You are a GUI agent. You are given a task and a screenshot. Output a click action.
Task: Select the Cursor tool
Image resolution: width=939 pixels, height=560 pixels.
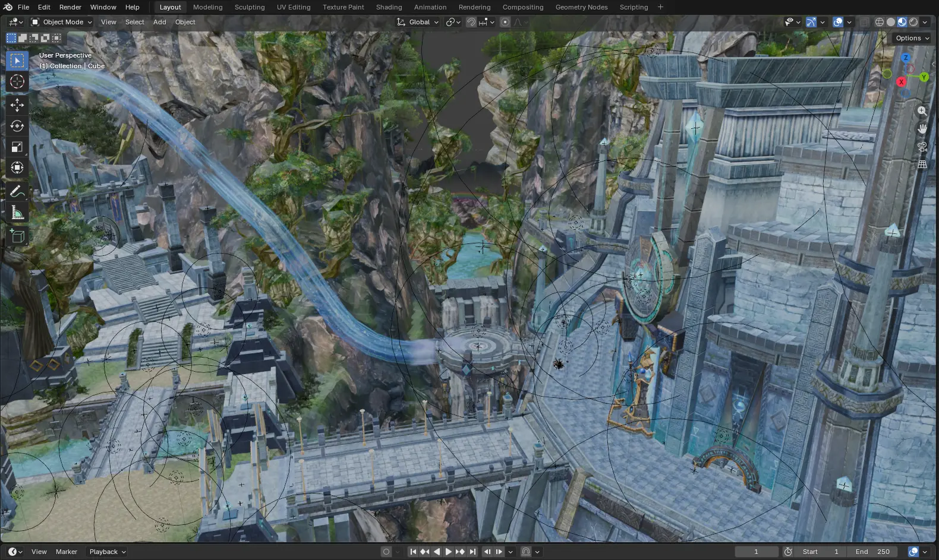[17, 82]
